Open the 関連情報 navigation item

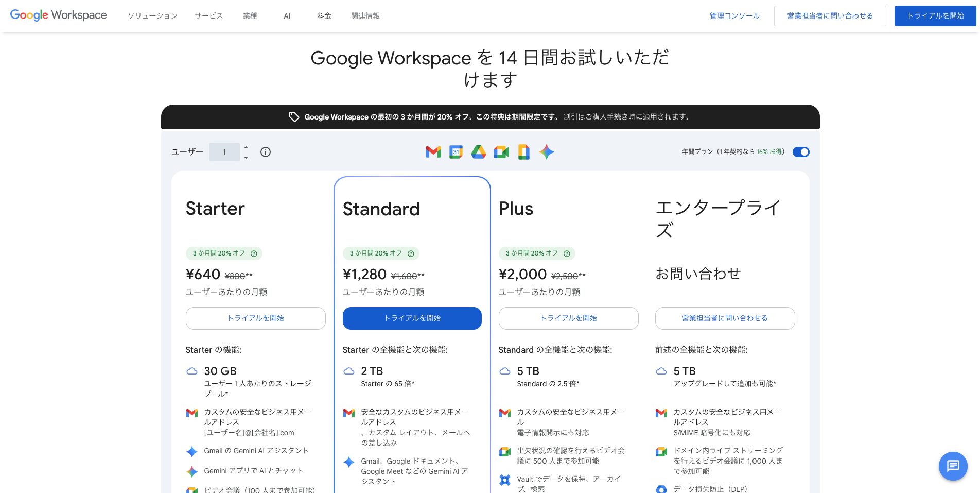coord(365,16)
